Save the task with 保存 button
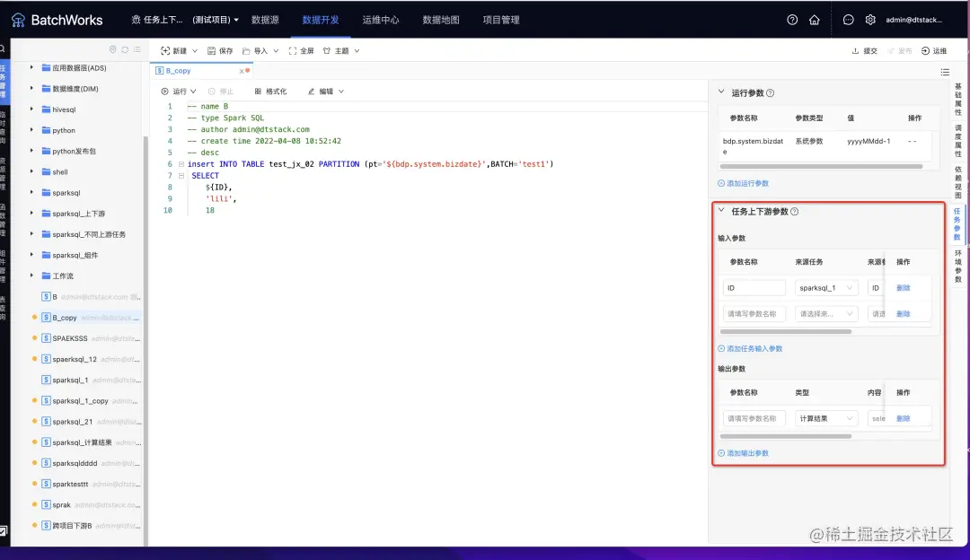Viewport: 970px width, 560px height. point(220,50)
